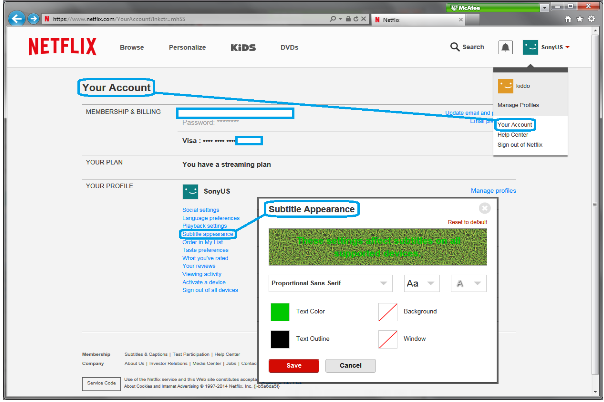Screen dimensions: 604x402
Task: Select the orange kids profile avatar
Action: (505, 86)
